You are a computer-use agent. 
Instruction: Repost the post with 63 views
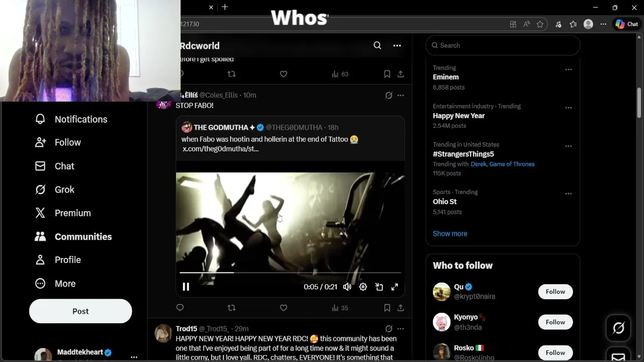pos(231,74)
